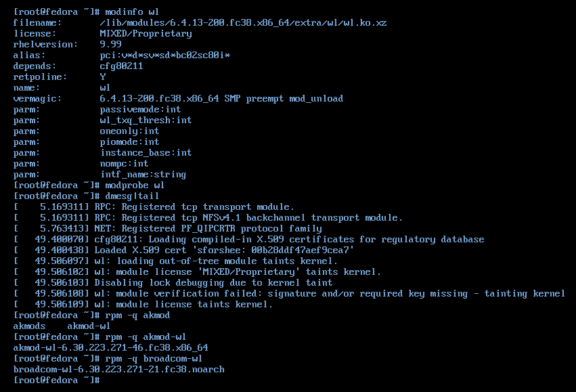Viewport: 576px width, 392px height.
Task: Click the vermagic kernel version line
Action: coord(221,98)
